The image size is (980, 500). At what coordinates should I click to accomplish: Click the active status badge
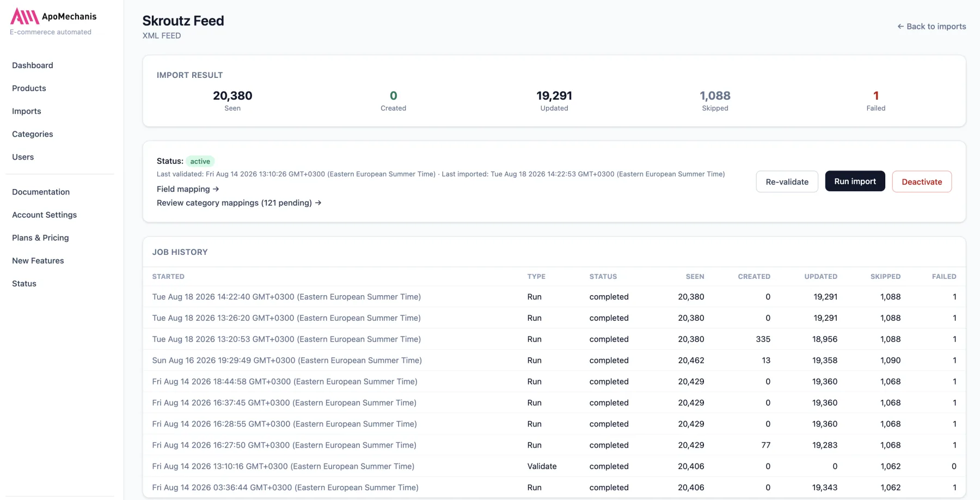click(200, 161)
